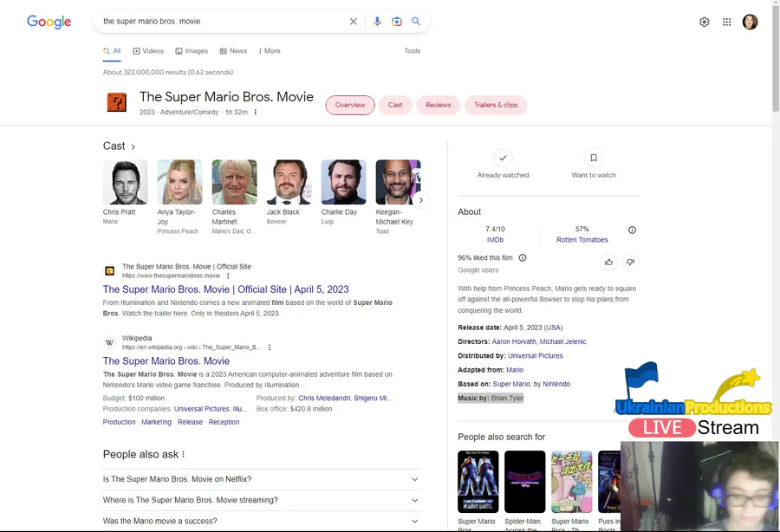Select the Trailers & clips chip

[x=496, y=105]
